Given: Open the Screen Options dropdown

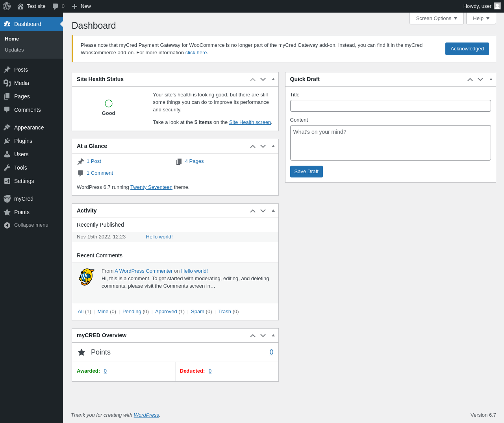Looking at the screenshot, I should pos(437,18).
